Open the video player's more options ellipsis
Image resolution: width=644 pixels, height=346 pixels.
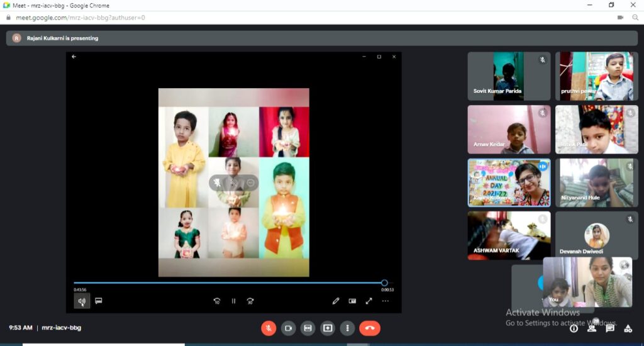coord(386,301)
